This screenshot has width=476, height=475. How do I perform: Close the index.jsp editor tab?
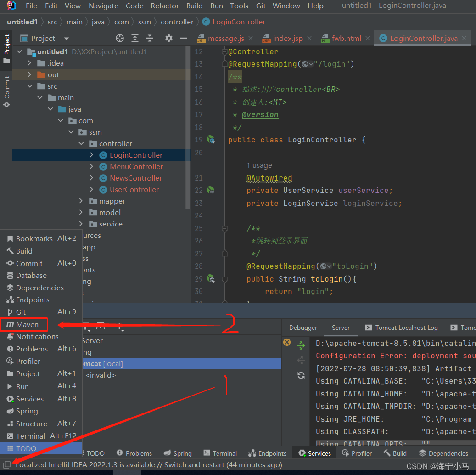click(x=309, y=38)
